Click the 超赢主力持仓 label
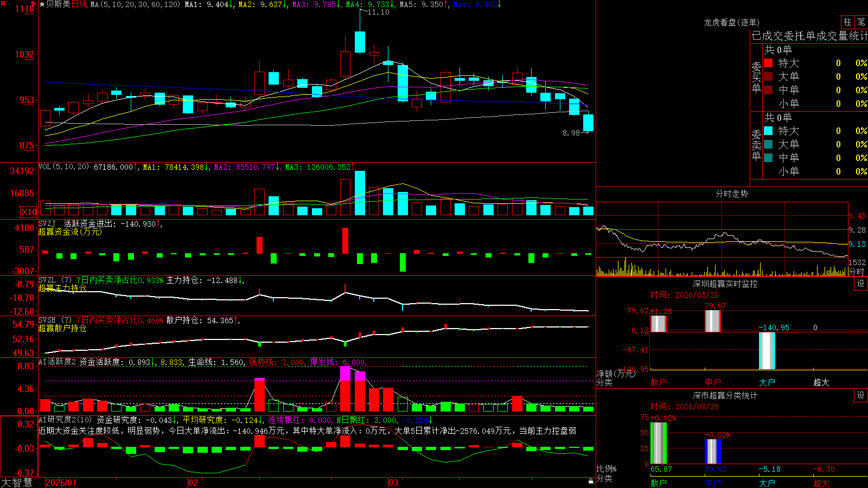This screenshot has width=868, height=488. [62, 288]
